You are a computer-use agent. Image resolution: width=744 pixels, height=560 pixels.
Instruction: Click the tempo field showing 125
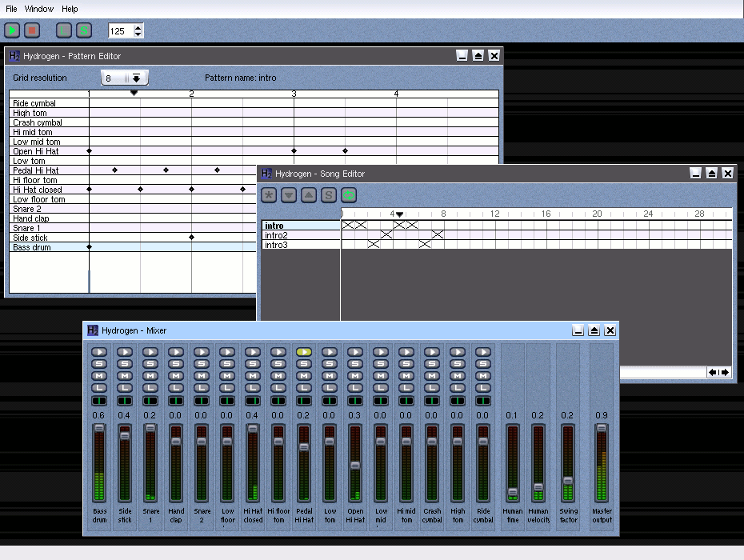[x=121, y=31]
